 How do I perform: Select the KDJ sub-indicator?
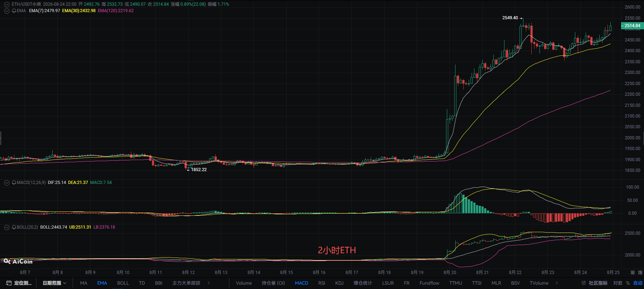pos(339,283)
